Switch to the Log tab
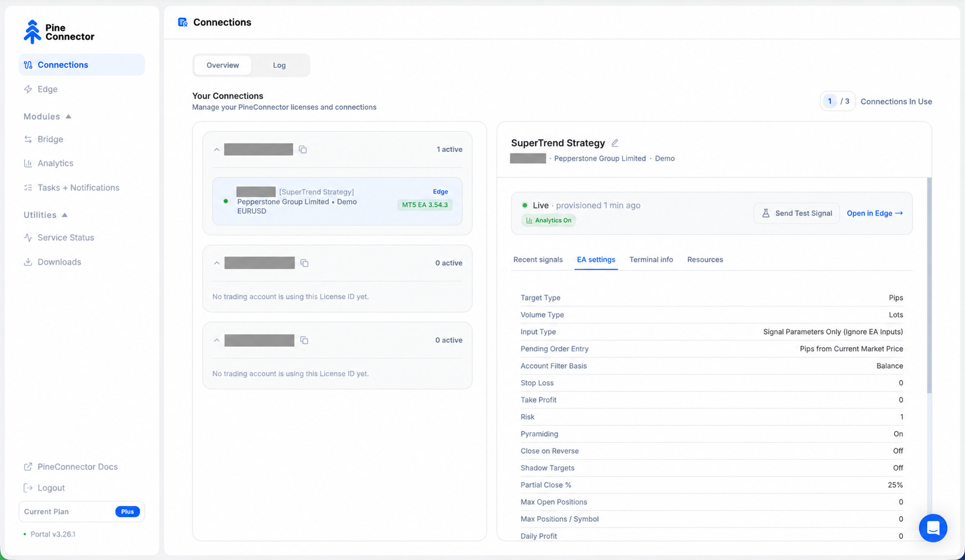Screen dimensions: 965x560 [279, 65]
